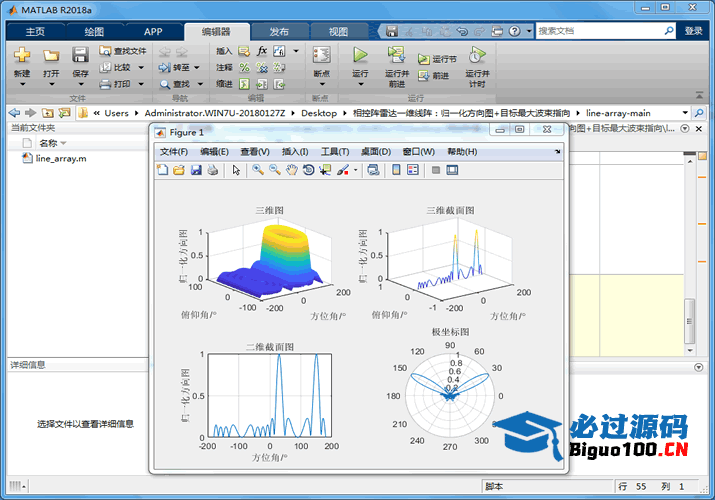
Task: Click the New (新建) script icon
Action: pos(21,55)
